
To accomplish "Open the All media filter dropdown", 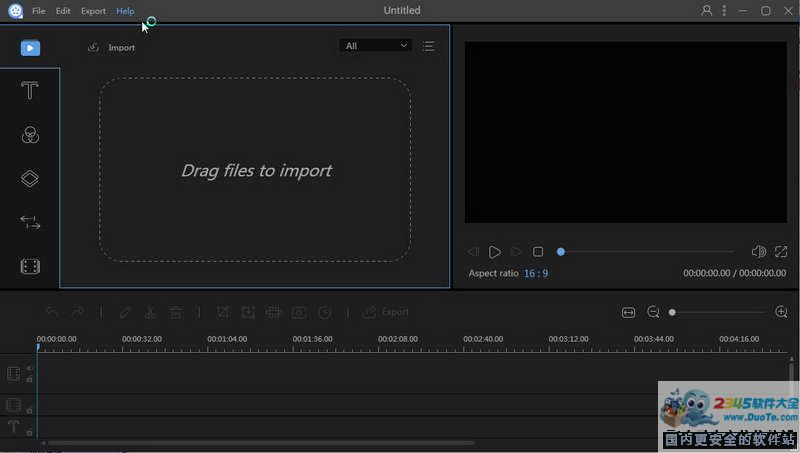I will point(376,46).
